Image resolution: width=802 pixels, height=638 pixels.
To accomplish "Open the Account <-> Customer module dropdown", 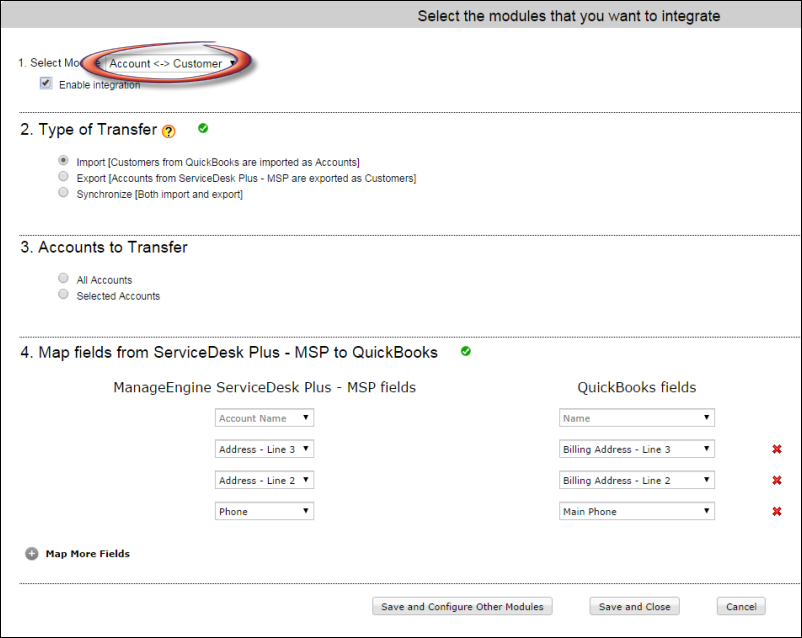I will (x=171, y=63).
